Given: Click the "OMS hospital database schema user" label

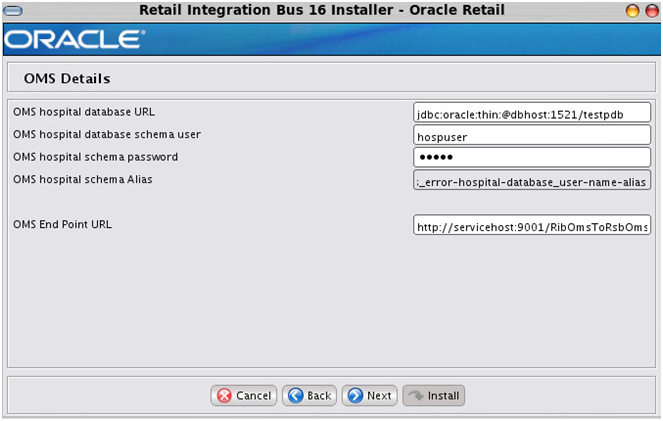Looking at the screenshot, I should coord(107,134).
